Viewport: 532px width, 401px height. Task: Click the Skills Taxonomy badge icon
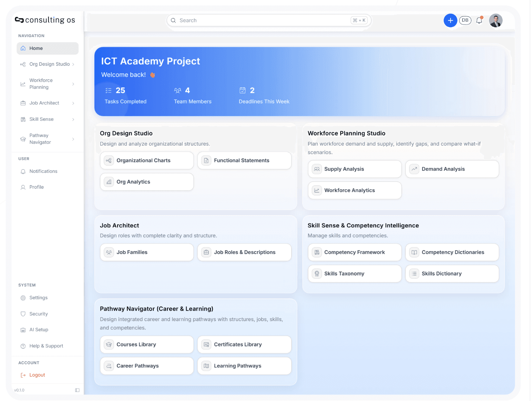tap(317, 274)
